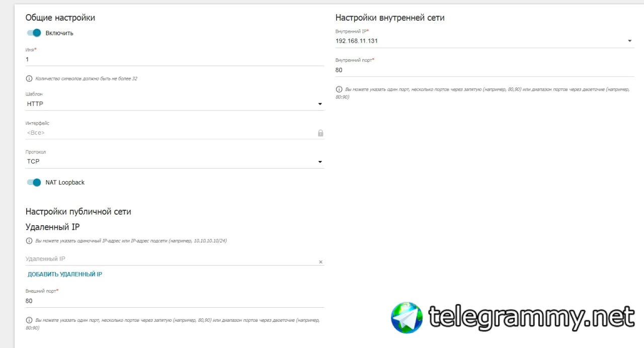Click info icon under Удаленный IP heading
644x348 pixels.
click(x=29, y=241)
